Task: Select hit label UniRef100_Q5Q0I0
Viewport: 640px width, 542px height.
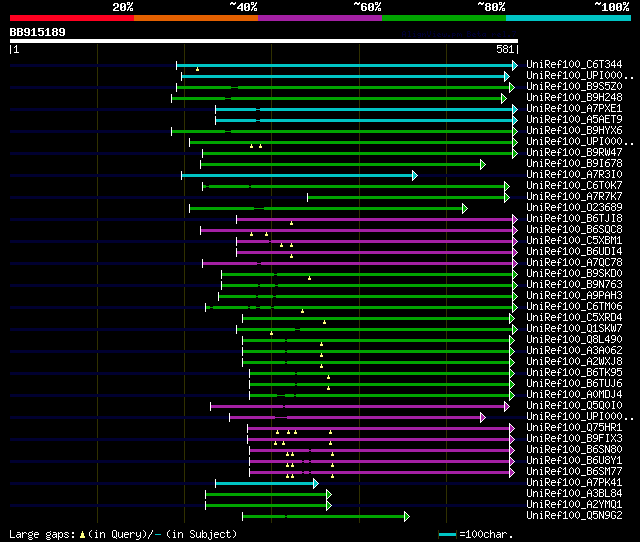Action: 574,406
